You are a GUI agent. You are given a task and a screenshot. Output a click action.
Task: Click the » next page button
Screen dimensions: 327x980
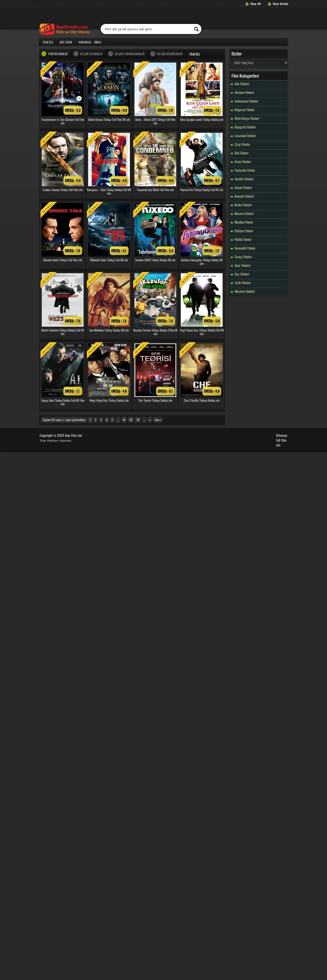tap(150, 420)
